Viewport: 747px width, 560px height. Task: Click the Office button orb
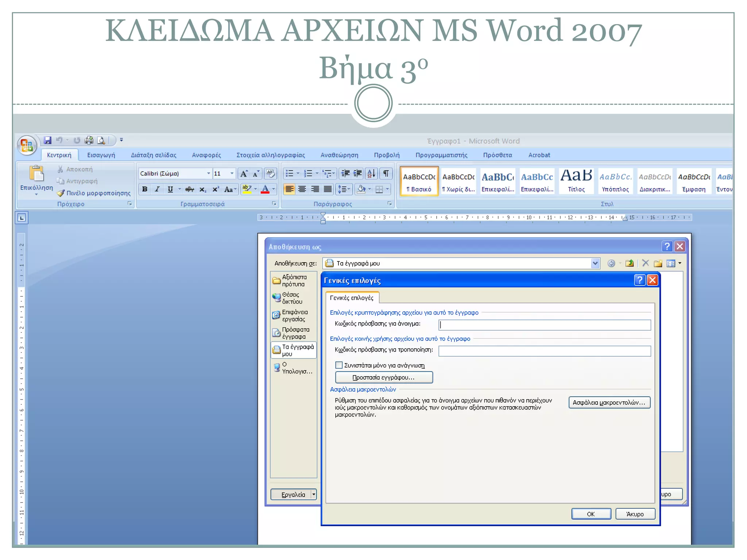[27, 145]
